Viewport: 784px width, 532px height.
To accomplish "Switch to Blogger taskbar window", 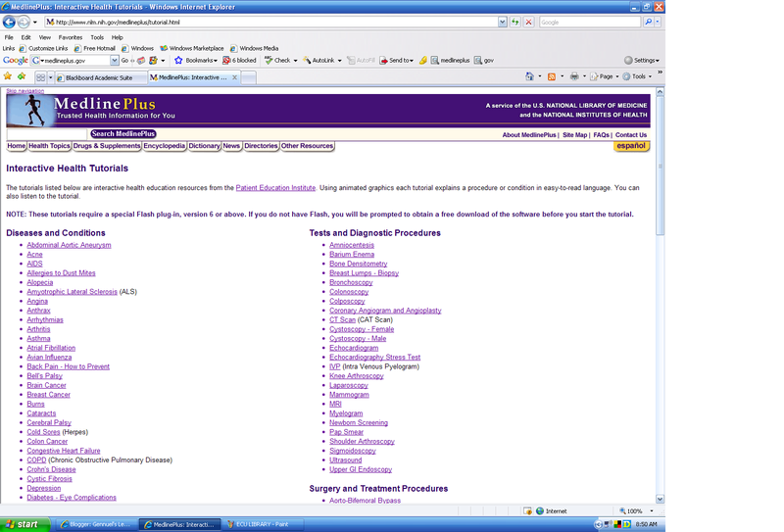I will 95,524.
